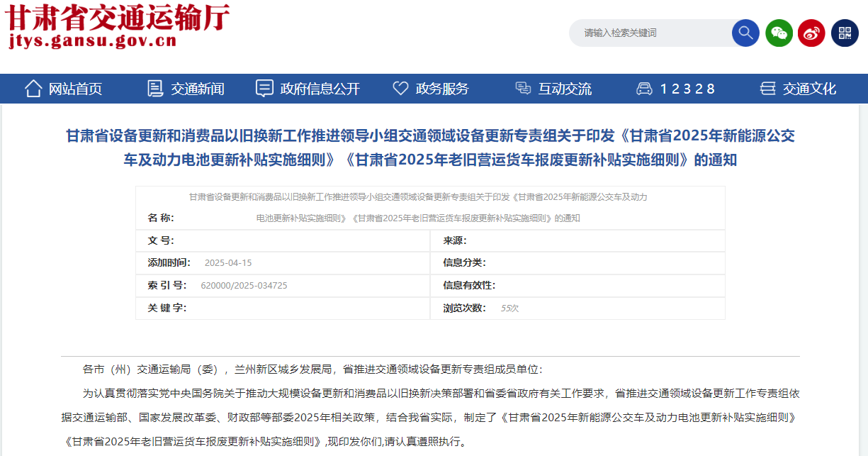Show the QR code icon
This screenshot has width=868, height=456.
(x=845, y=33)
